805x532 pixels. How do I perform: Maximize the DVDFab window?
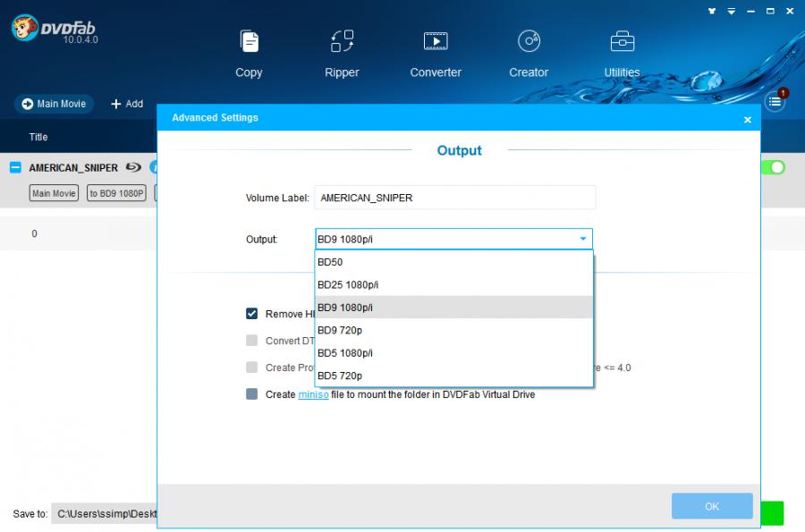coord(770,11)
